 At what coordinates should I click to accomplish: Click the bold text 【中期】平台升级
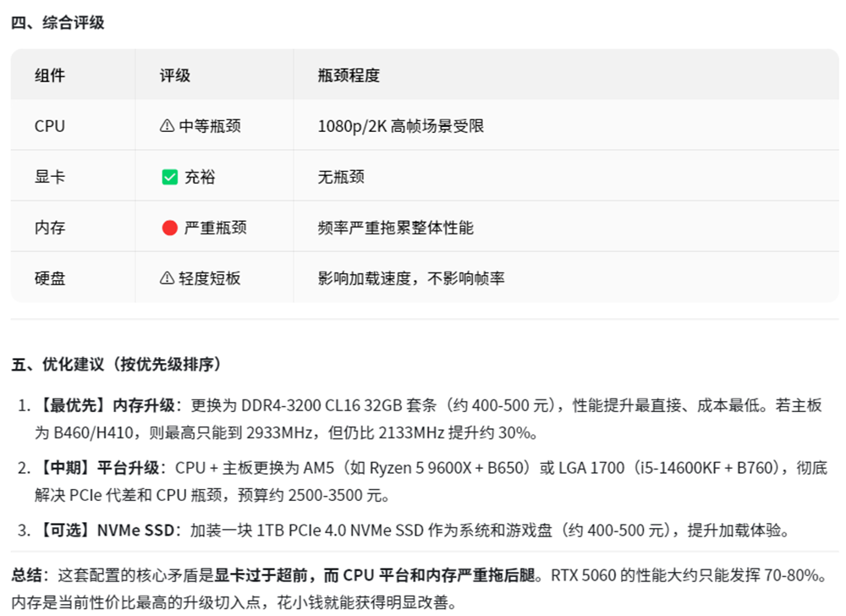click(97, 468)
